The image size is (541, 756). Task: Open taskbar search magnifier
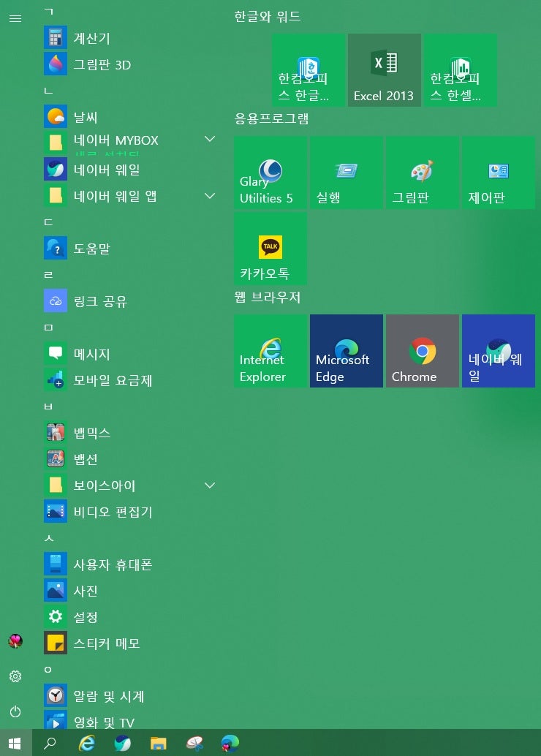coord(50,743)
